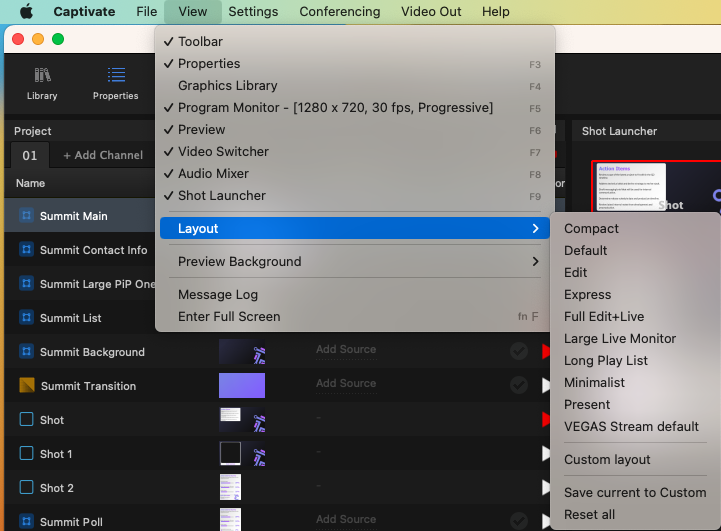Choose the Full Edit+Live layout
The height and width of the screenshot is (531, 721).
pyautogui.click(x=635, y=317)
